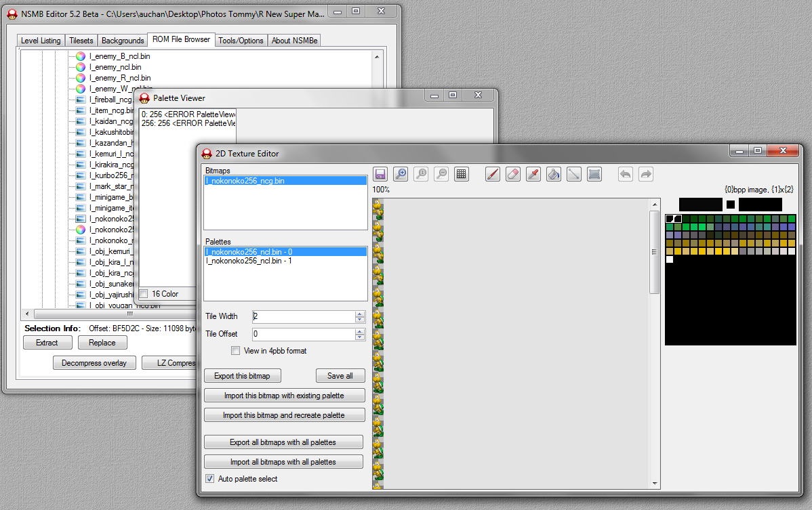The width and height of the screenshot is (812, 510).
Task: Select the Eraser tool
Action: click(513, 174)
